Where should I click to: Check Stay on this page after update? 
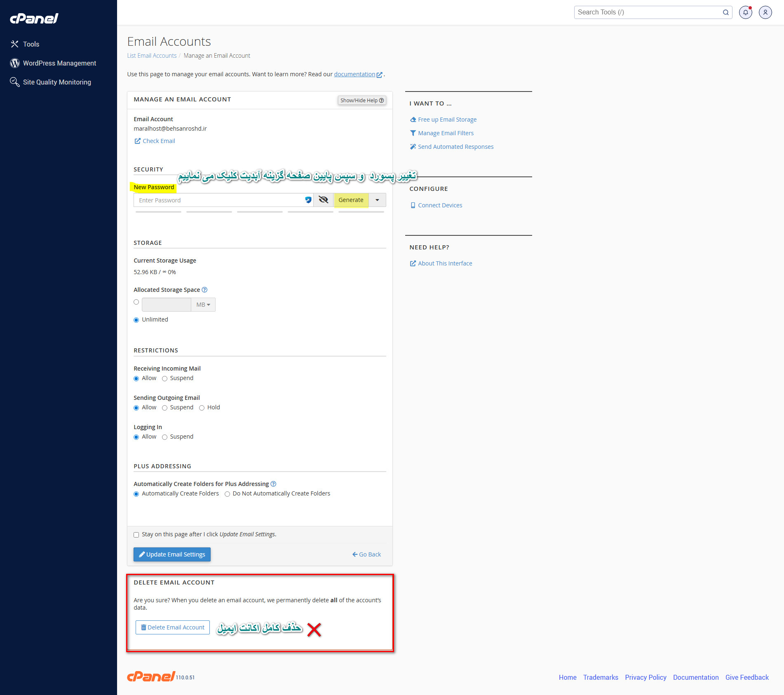[x=136, y=535]
